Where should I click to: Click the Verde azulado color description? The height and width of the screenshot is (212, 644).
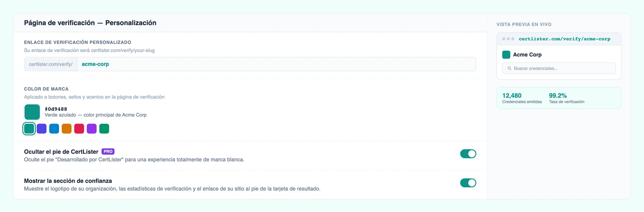[96, 115]
